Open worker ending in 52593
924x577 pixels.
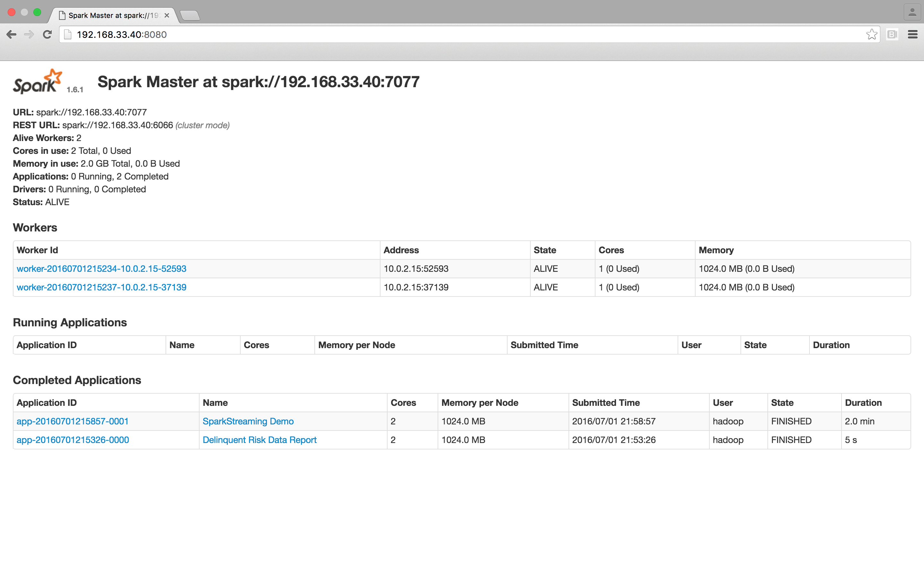(102, 269)
